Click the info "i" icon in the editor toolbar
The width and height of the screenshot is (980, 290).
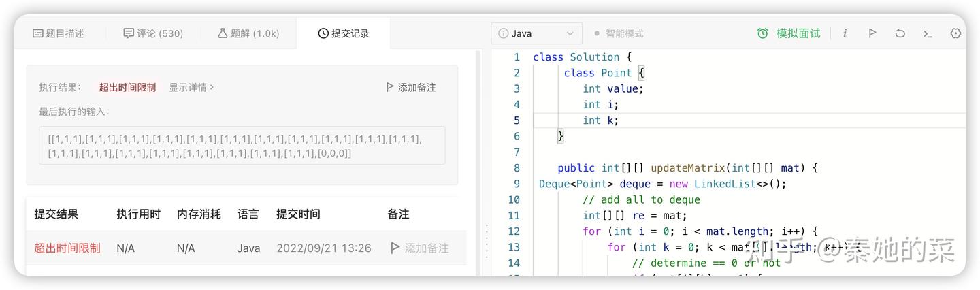click(845, 33)
